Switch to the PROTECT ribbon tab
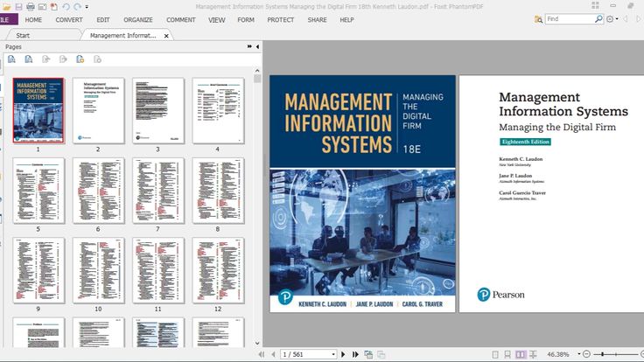This screenshot has width=644, height=362. (281, 20)
